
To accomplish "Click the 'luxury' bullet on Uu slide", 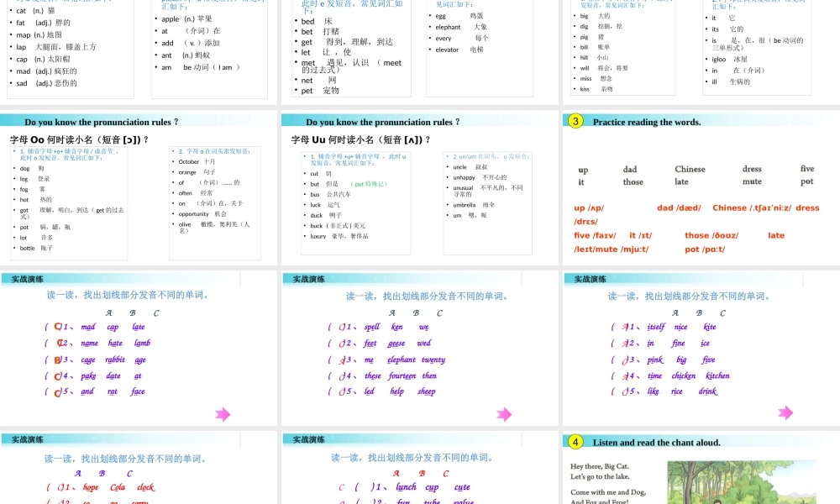I will [x=339, y=236].
